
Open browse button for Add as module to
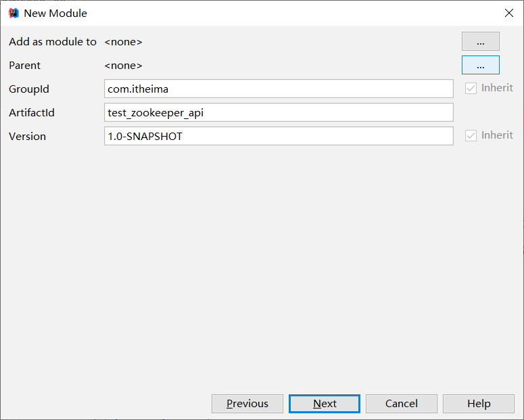[480, 41]
